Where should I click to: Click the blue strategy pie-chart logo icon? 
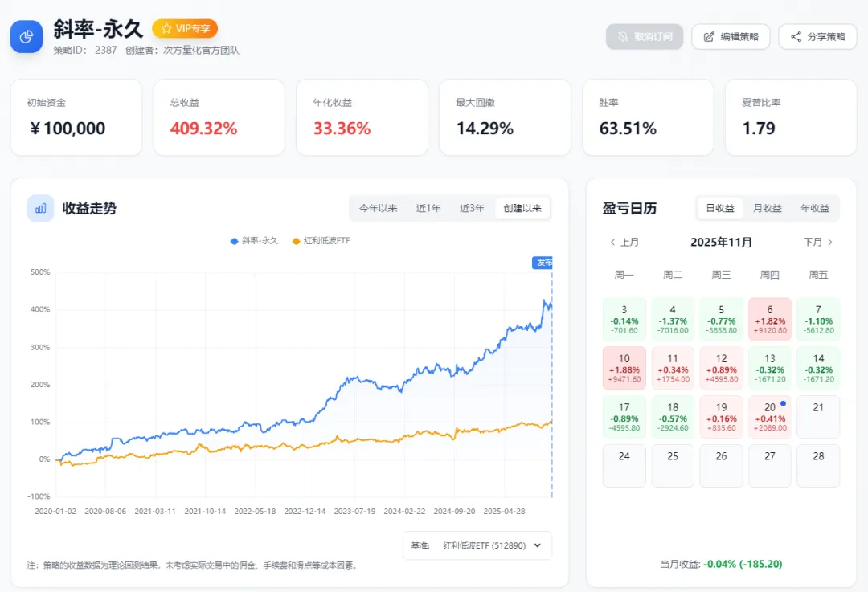click(x=27, y=36)
